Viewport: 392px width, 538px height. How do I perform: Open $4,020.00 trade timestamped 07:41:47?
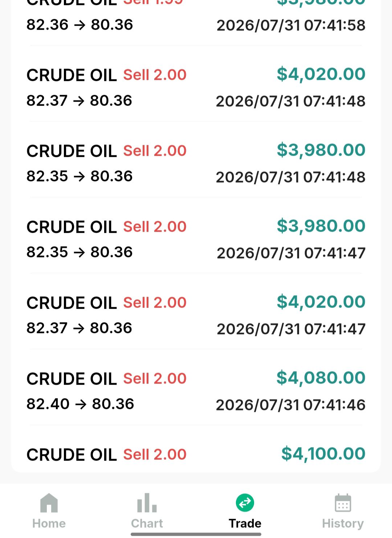click(196, 315)
